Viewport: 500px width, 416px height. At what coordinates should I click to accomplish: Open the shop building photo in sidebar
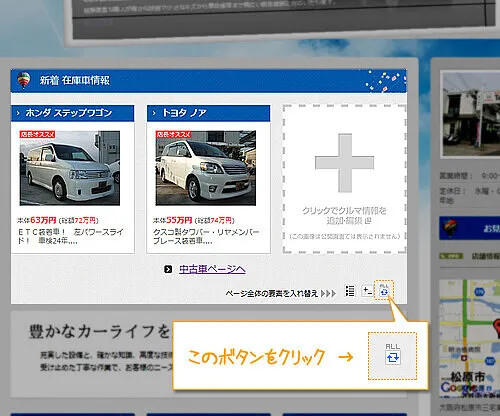tap(471, 113)
